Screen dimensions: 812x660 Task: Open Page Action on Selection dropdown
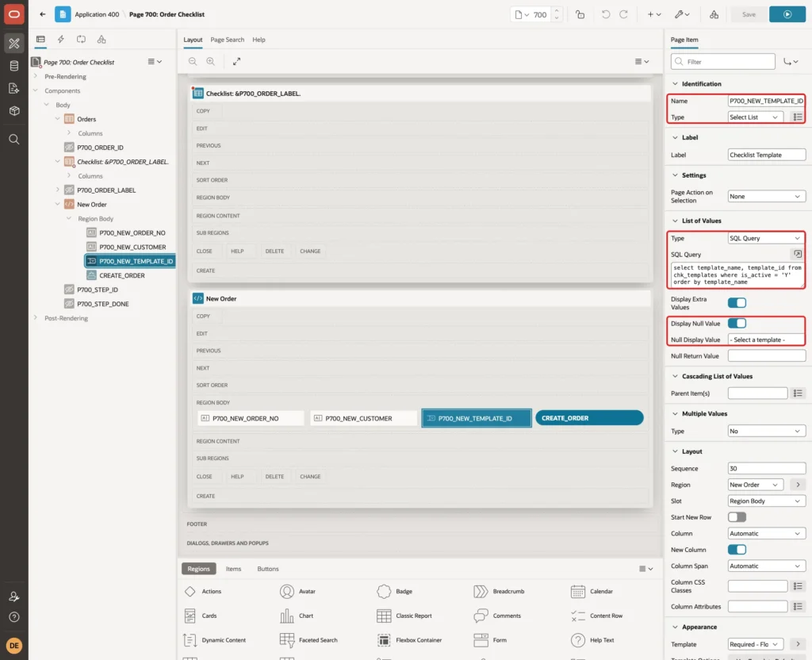[767, 197]
